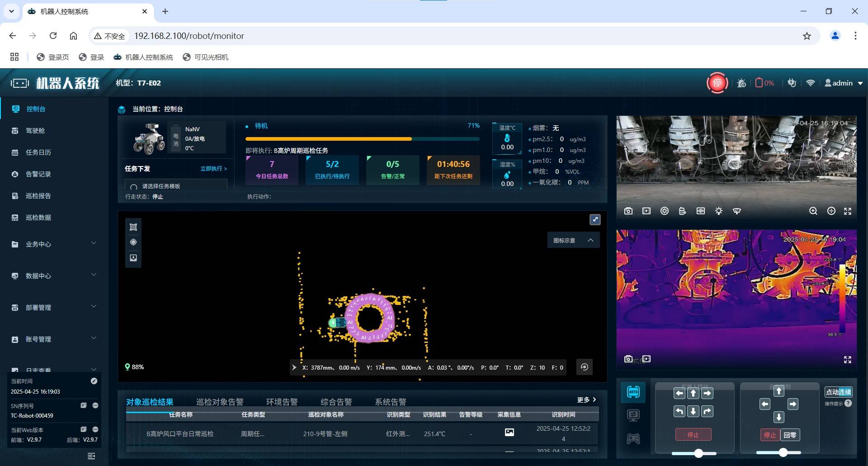Tilt the gimbal up with the up arrow
Image resolution: width=868 pixels, height=466 pixels.
(x=778, y=391)
